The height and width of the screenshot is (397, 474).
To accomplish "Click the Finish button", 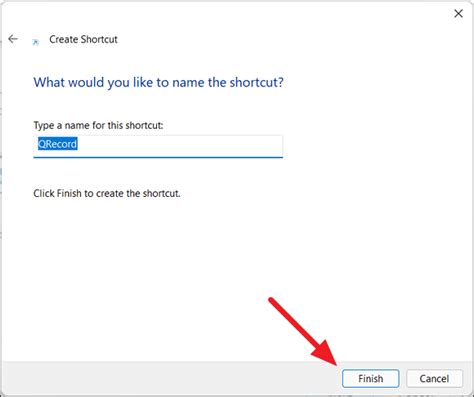I will [x=370, y=378].
